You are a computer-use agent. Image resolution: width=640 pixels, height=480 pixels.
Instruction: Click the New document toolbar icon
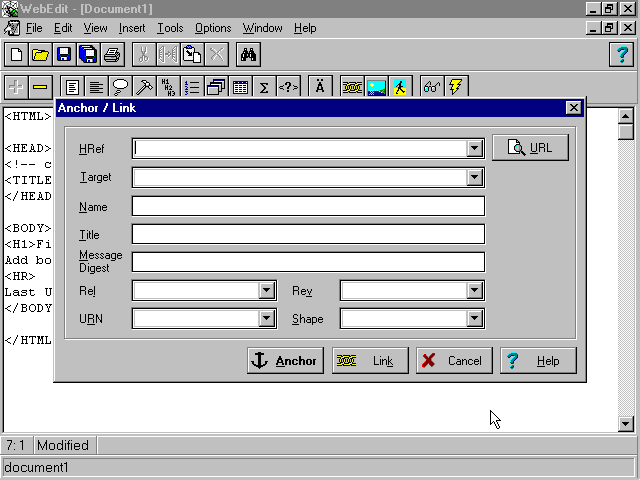tap(16, 54)
